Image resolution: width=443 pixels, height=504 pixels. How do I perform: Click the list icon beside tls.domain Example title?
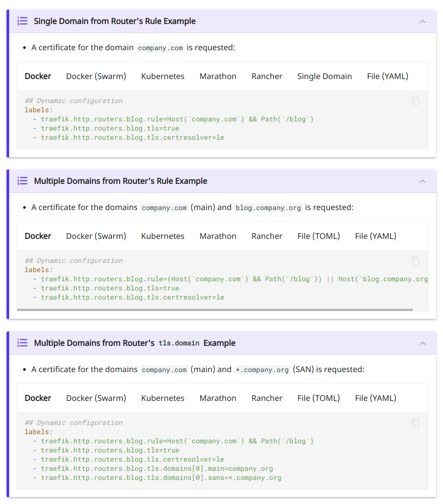[22, 343]
